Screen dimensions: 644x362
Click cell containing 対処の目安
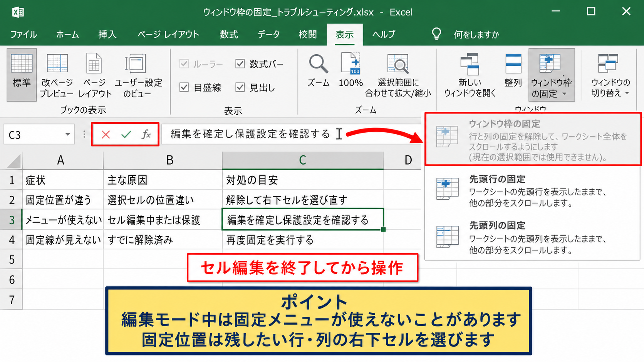point(303,180)
